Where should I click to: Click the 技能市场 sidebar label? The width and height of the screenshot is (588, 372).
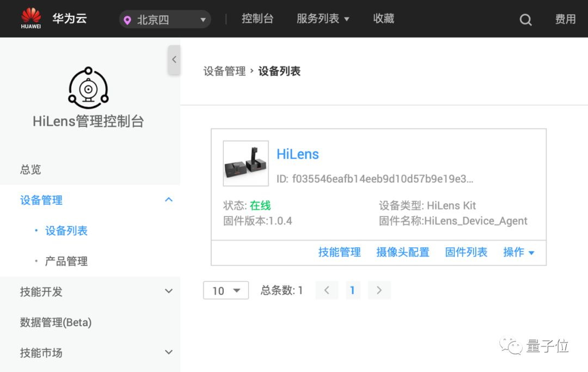click(x=41, y=353)
